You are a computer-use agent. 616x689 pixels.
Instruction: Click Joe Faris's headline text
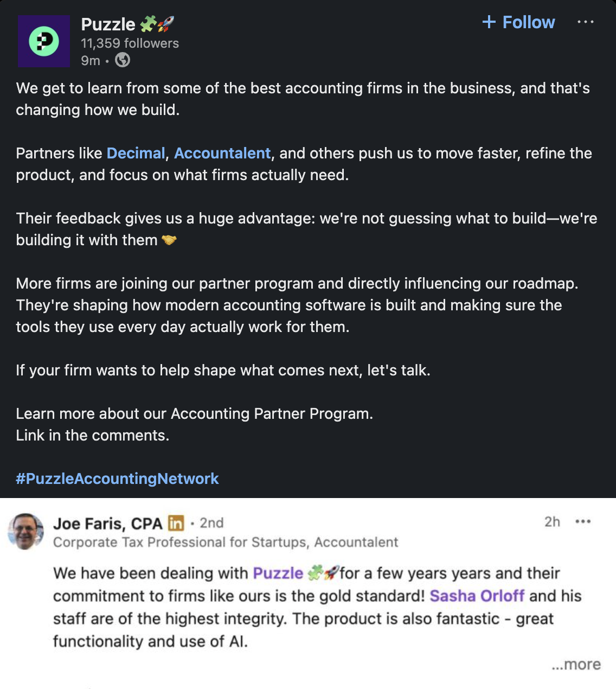226,543
